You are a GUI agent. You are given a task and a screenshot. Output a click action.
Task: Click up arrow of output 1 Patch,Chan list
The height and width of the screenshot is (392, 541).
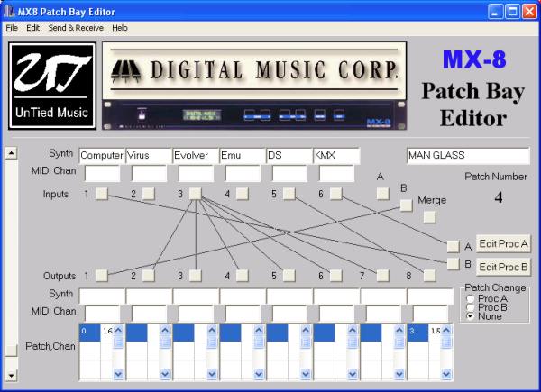pyautogui.click(x=118, y=331)
